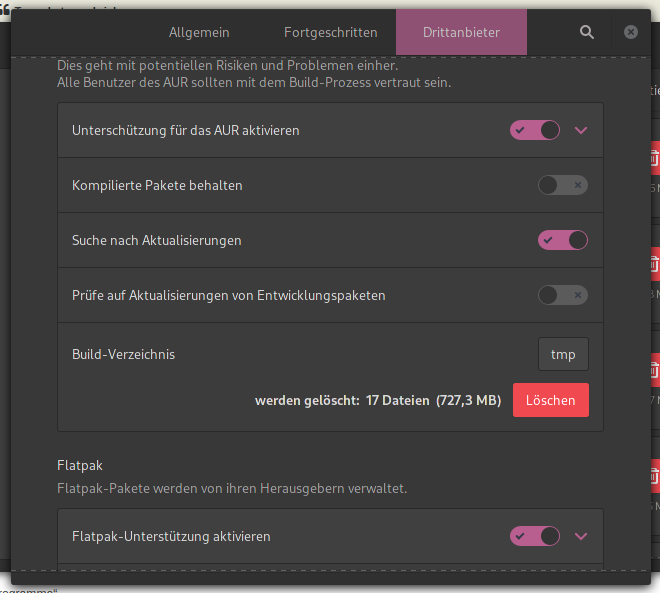
Task: Disable the AUR support toggle
Action: (535, 130)
